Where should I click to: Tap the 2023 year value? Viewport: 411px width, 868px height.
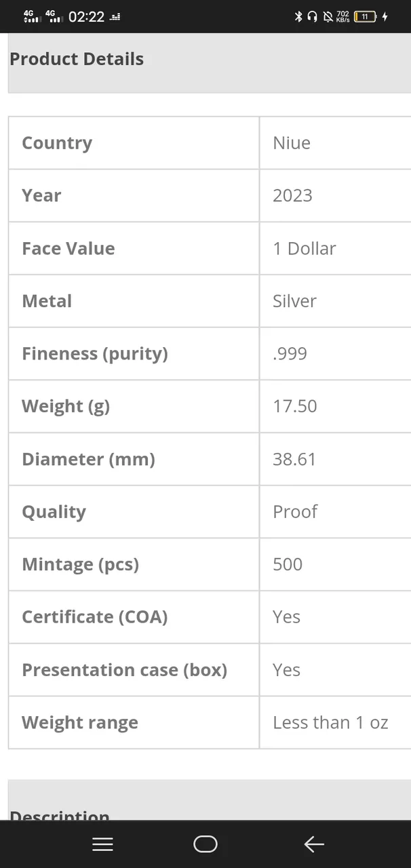click(x=292, y=195)
